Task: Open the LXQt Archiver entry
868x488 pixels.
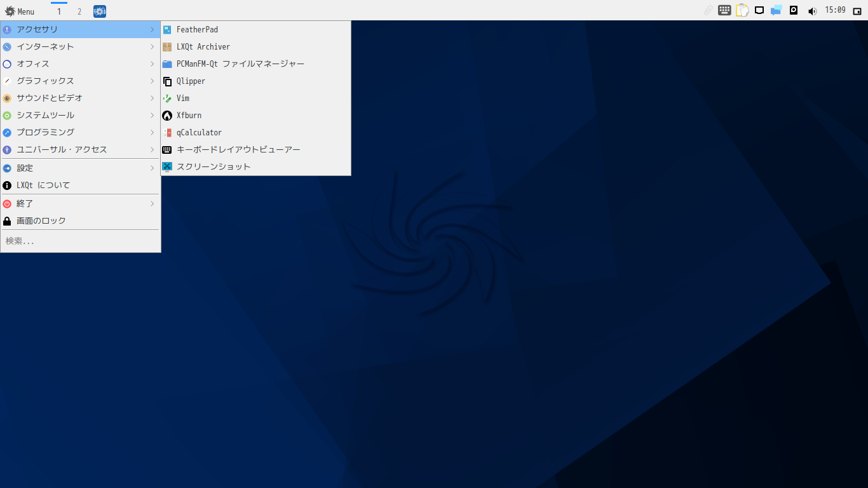Action: [255, 46]
